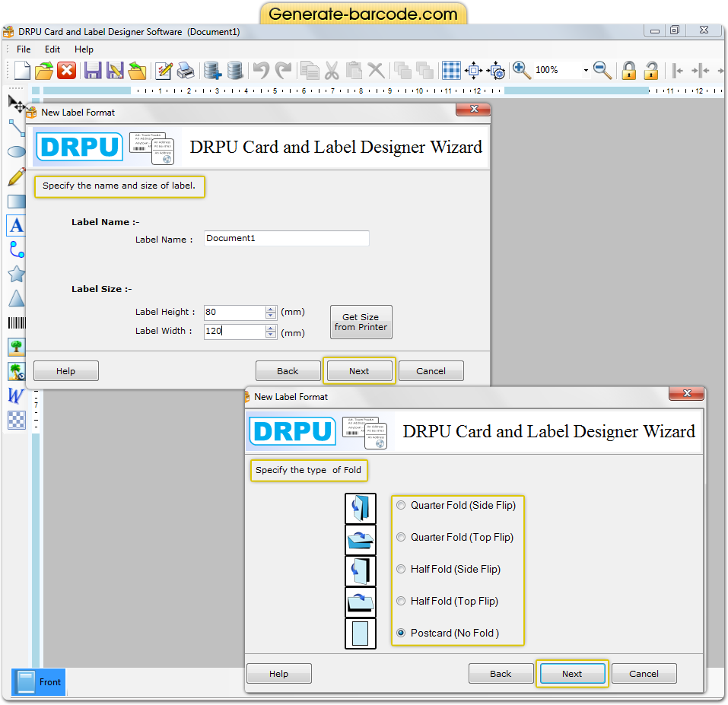
Task: Select the Pencil drawing tool
Action: (17, 176)
